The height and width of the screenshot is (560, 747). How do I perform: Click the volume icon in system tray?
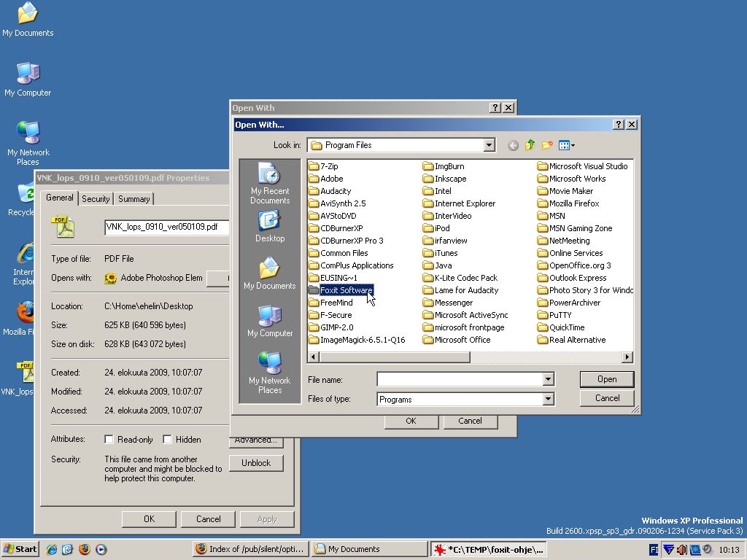(682, 550)
